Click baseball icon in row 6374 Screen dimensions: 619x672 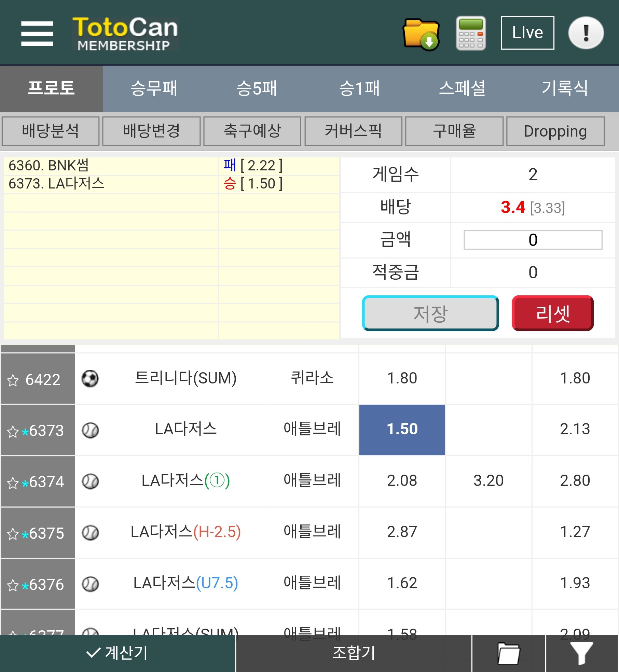pos(90,481)
